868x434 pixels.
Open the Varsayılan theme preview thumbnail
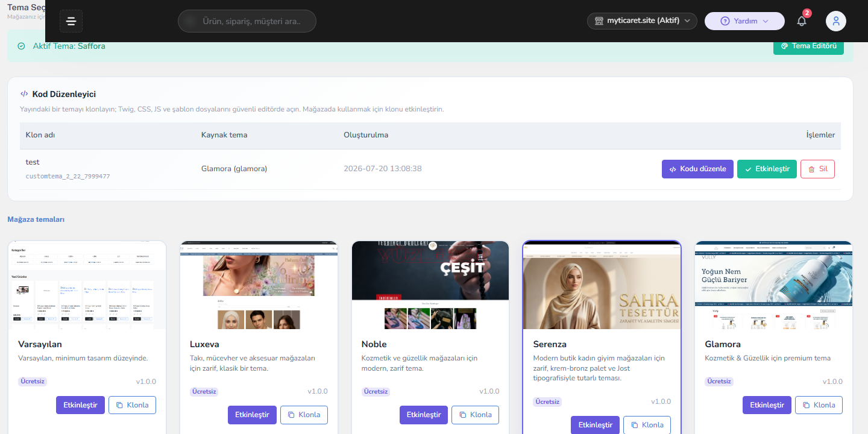pyautogui.click(x=87, y=285)
